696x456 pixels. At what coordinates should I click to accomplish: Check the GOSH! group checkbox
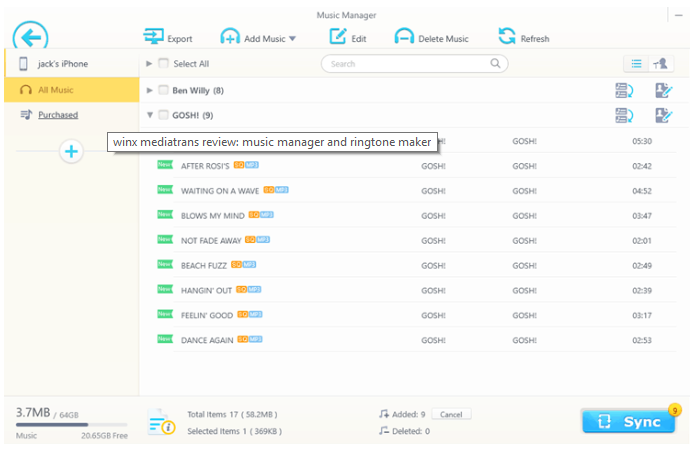coord(163,115)
